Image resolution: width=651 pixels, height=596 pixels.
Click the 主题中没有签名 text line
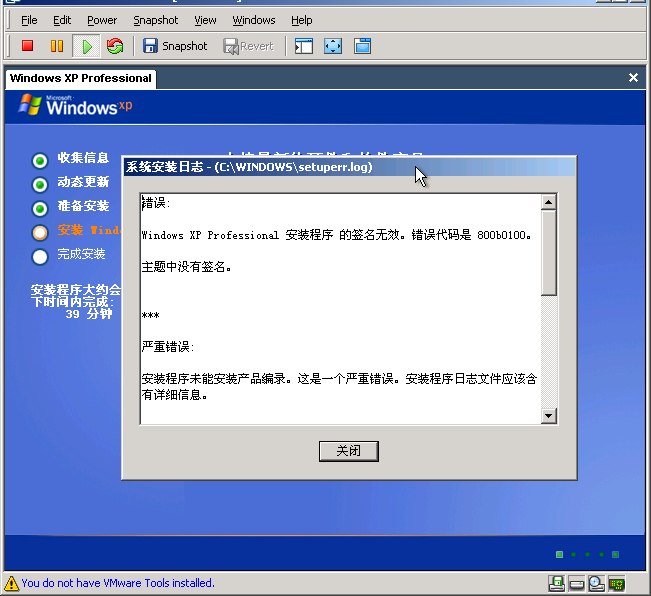pos(186,267)
